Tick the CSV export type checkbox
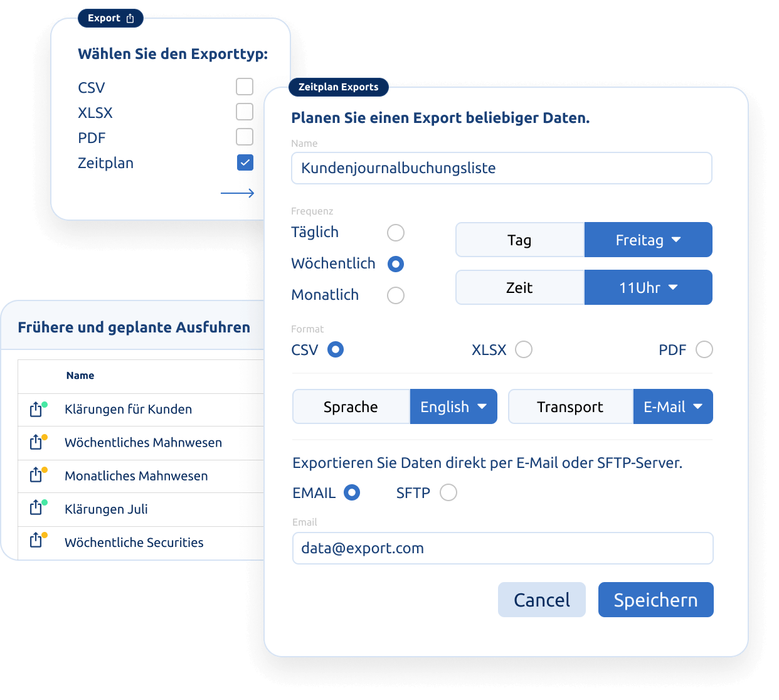The image size is (779, 700). [245, 87]
